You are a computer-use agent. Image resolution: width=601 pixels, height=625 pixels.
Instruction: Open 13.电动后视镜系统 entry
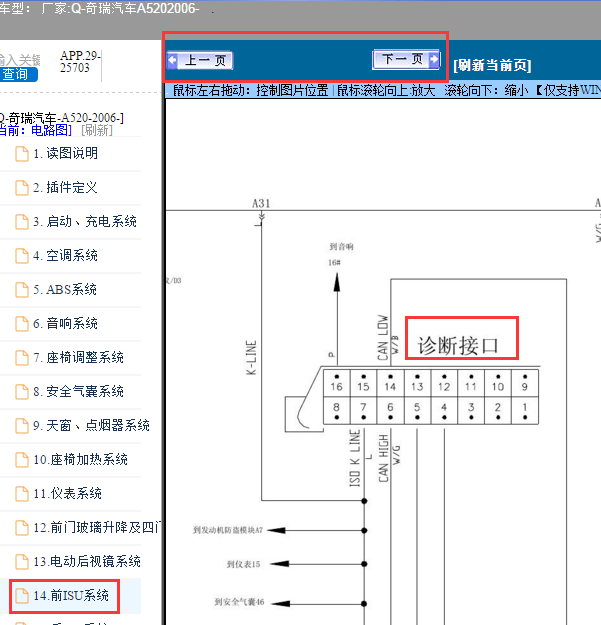tap(87, 562)
